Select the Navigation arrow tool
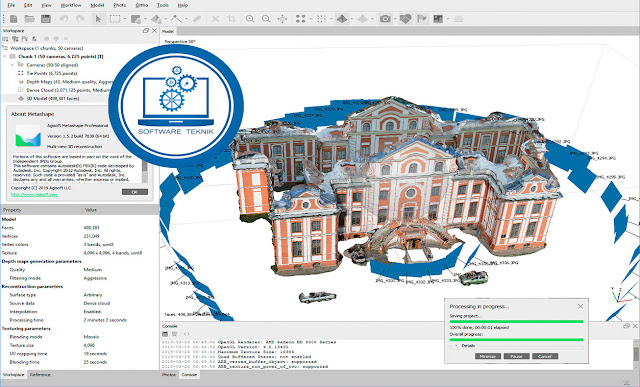 pos(98,19)
